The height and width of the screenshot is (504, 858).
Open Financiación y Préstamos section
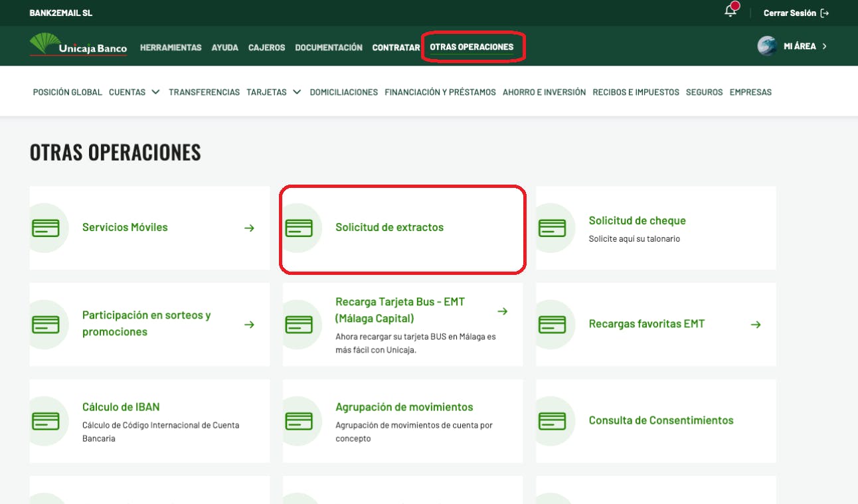pyautogui.click(x=440, y=92)
